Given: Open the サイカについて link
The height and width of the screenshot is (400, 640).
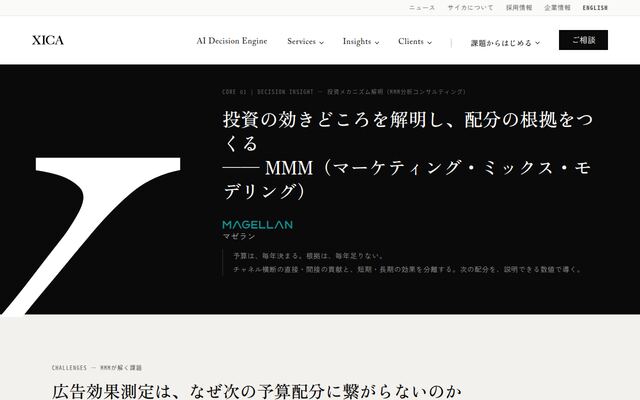Looking at the screenshot, I should click(x=470, y=8).
